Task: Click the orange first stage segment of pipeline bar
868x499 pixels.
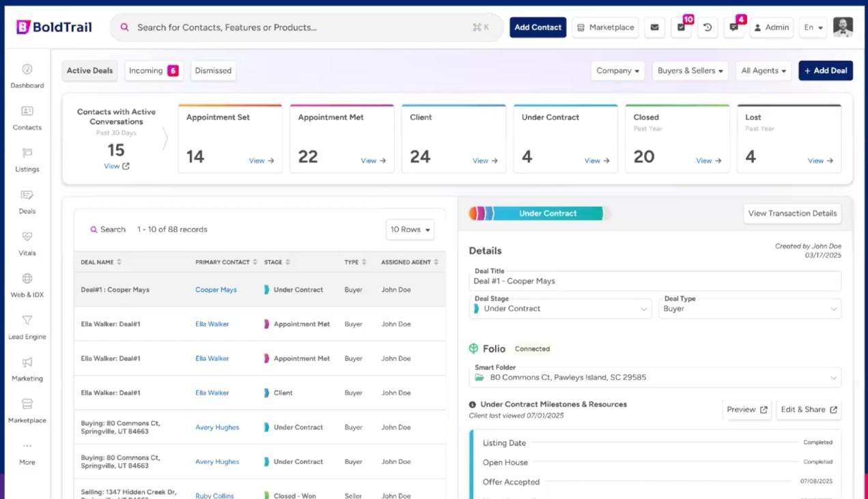Action: point(473,213)
